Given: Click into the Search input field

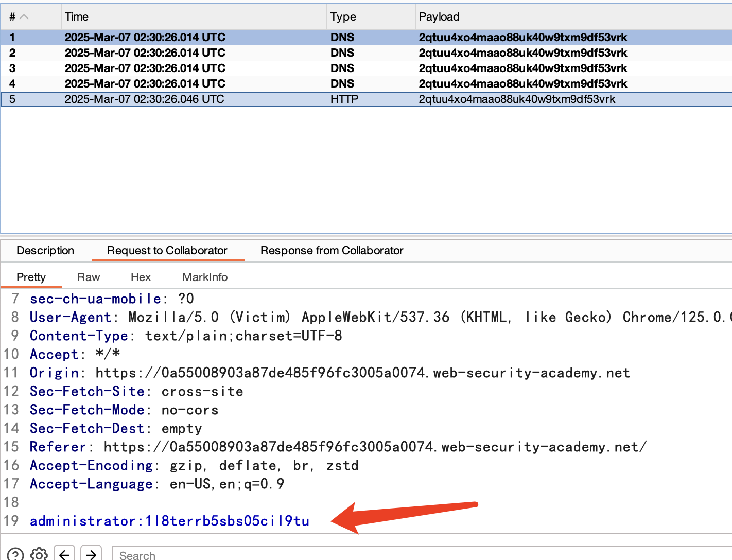Looking at the screenshot, I should pyautogui.click(x=412, y=555).
